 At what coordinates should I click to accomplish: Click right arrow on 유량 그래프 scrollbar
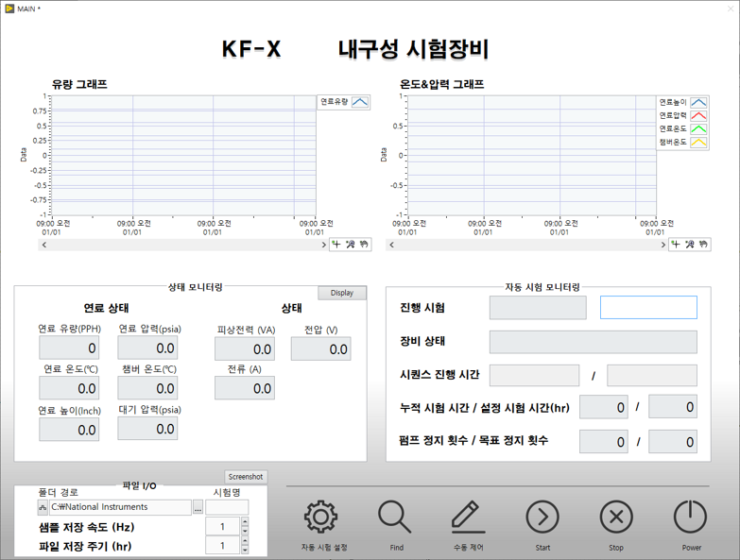(323, 245)
